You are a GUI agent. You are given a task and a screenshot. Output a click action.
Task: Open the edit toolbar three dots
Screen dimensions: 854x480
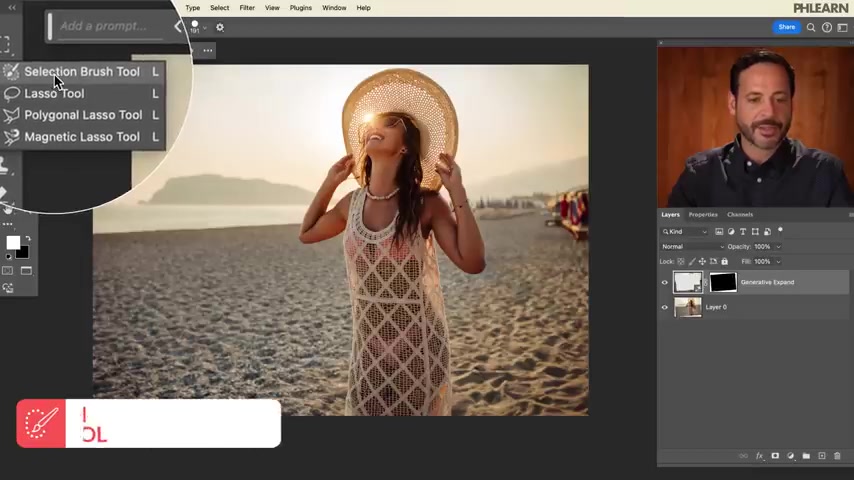coord(8,224)
